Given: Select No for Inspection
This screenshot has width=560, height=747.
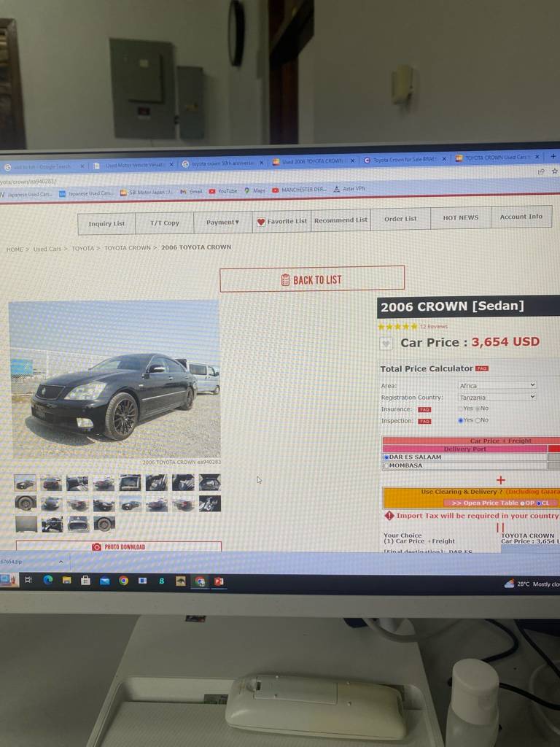Looking at the screenshot, I should click(x=477, y=420).
